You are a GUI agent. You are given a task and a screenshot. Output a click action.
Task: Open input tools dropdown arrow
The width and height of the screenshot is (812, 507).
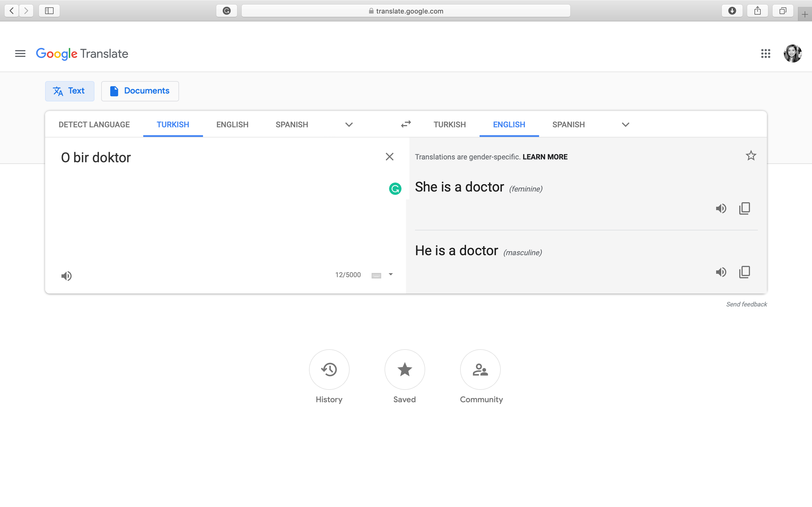390,275
